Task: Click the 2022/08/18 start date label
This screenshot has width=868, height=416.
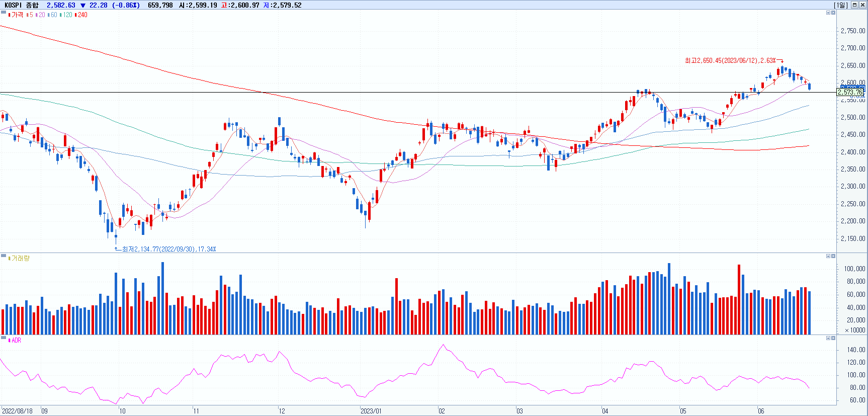Action: point(17,411)
